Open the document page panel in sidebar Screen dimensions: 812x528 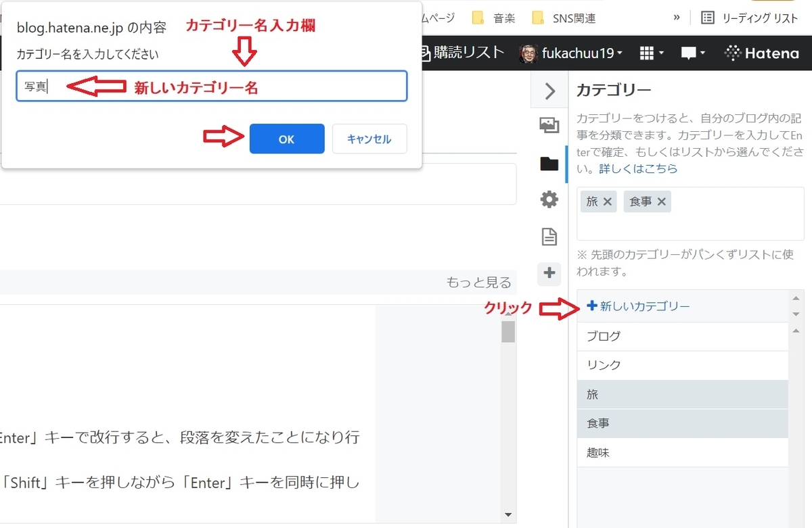coord(549,237)
